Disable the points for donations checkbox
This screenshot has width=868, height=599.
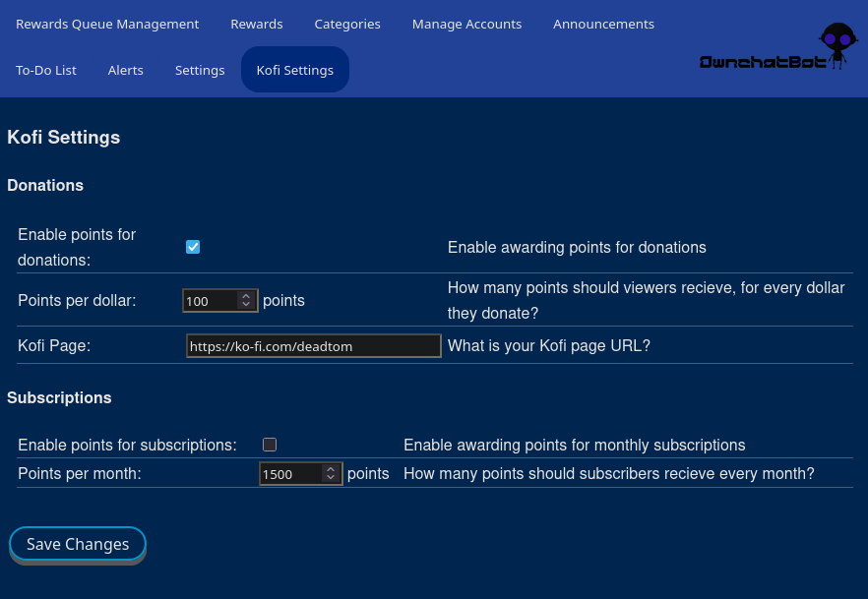[x=193, y=247]
